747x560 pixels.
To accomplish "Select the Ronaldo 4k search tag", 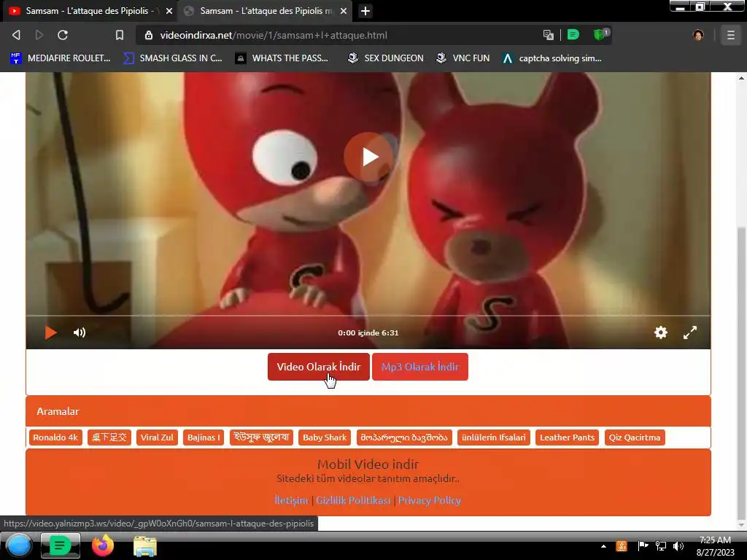I will (55, 437).
